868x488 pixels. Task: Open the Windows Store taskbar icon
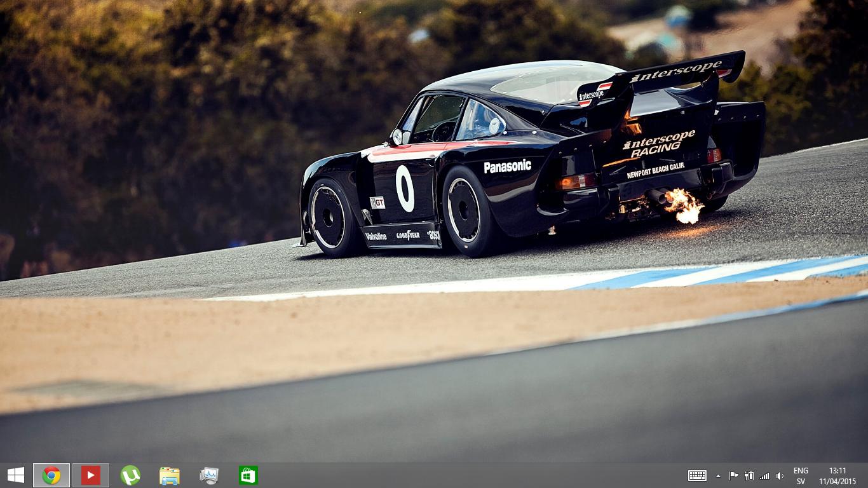pyautogui.click(x=248, y=475)
